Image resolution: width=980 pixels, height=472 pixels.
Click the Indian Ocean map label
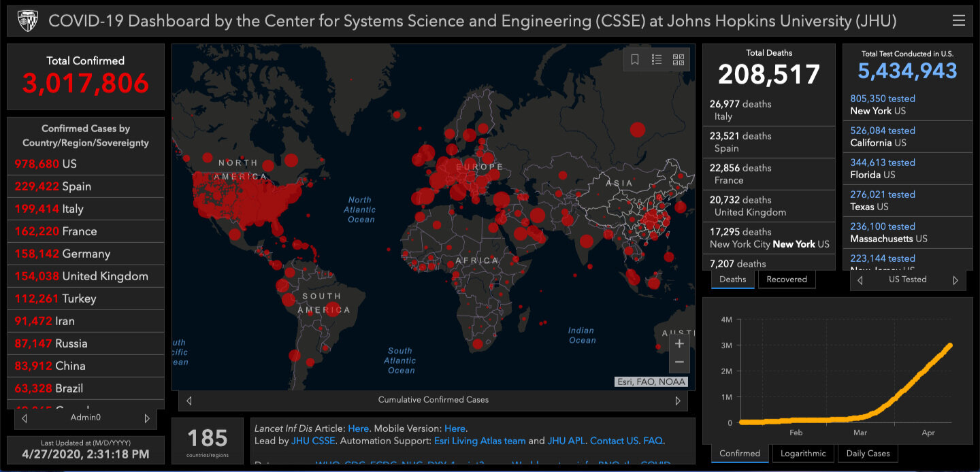pos(582,335)
